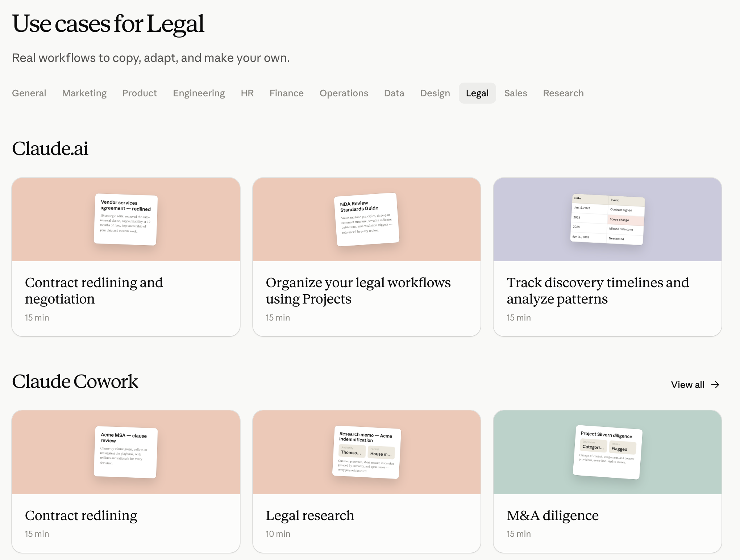This screenshot has width=740, height=560.
Task: Open the Acme MSA clause review thumbnail
Action: point(126,452)
